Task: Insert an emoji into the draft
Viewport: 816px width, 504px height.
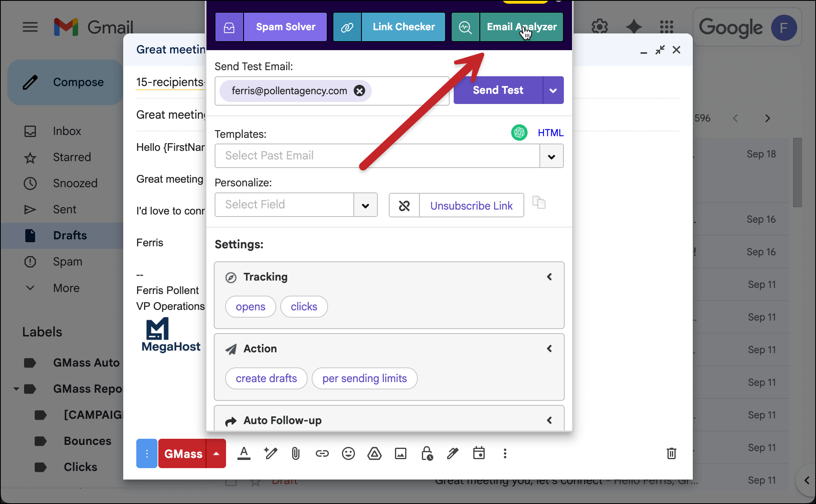Action: pyautogui.click(x=348, y=453)
